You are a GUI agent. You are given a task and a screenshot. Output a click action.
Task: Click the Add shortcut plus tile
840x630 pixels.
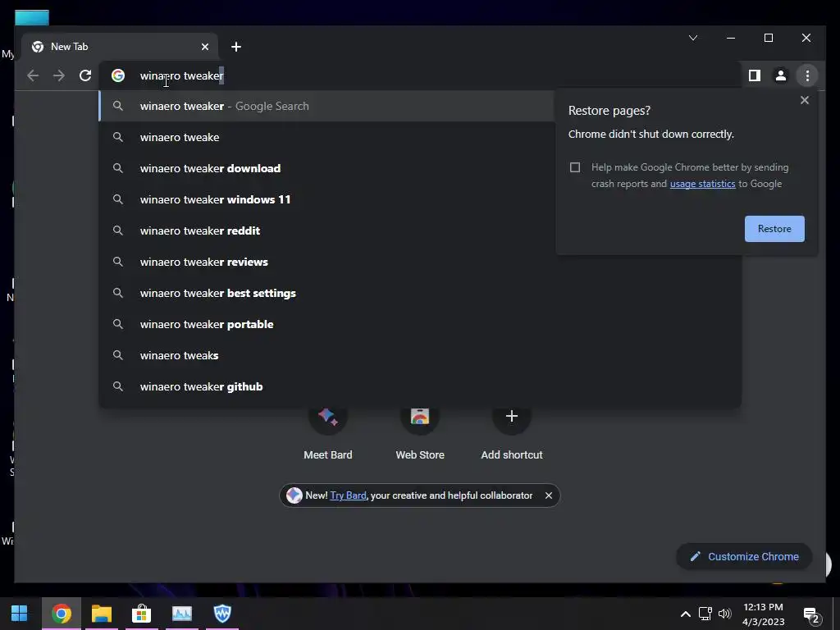tap(512, 416)
